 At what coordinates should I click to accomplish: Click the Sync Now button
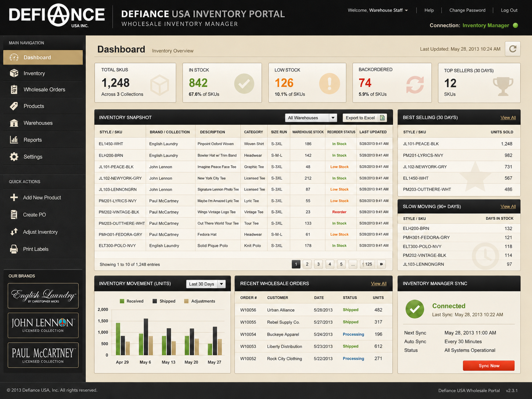tap(489, 366)
